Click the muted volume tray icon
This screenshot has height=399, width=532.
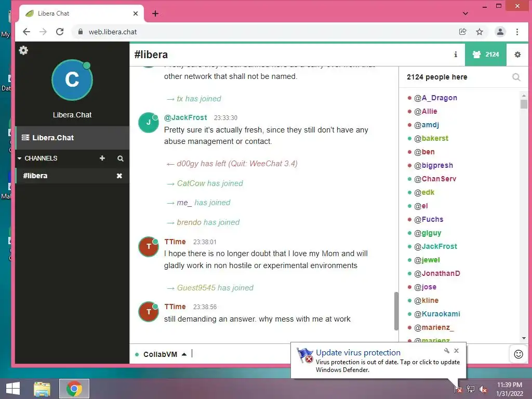coord(483,390)
